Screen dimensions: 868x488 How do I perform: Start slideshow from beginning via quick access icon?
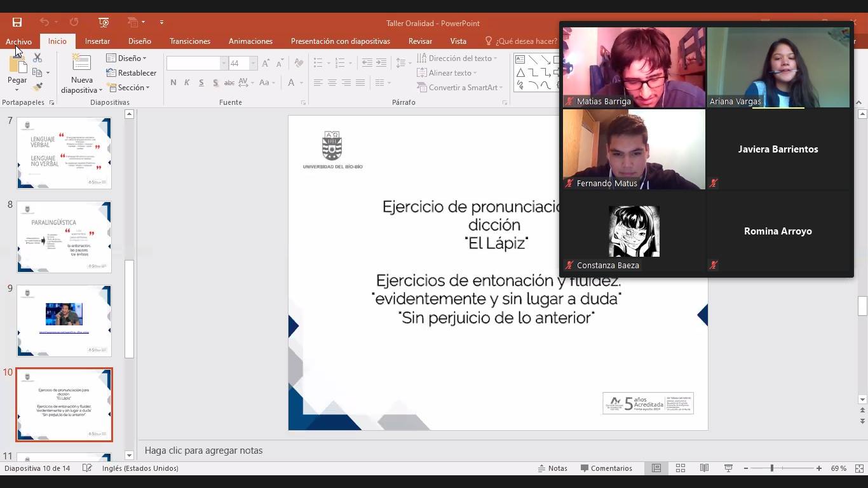pyautogui.click(x=104, y=22)
